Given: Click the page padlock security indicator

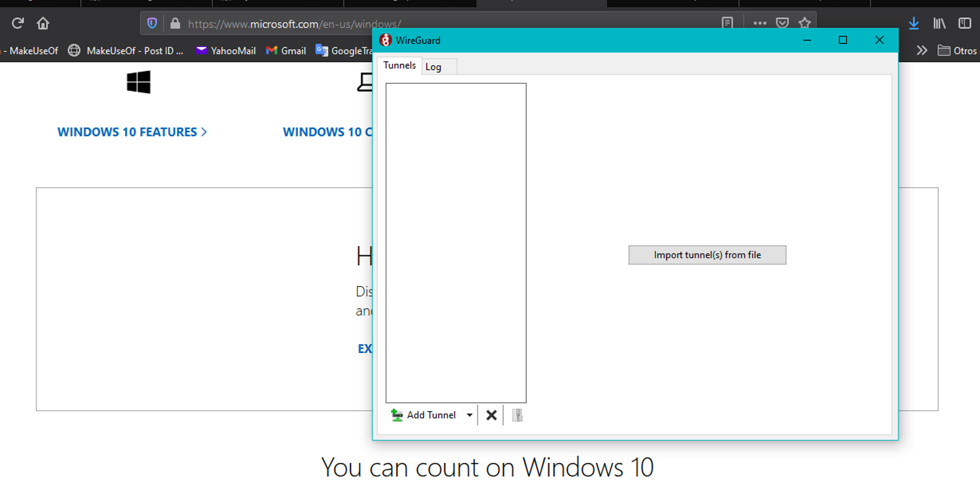Looking at the screenshot, I should (x=175, y=23).
